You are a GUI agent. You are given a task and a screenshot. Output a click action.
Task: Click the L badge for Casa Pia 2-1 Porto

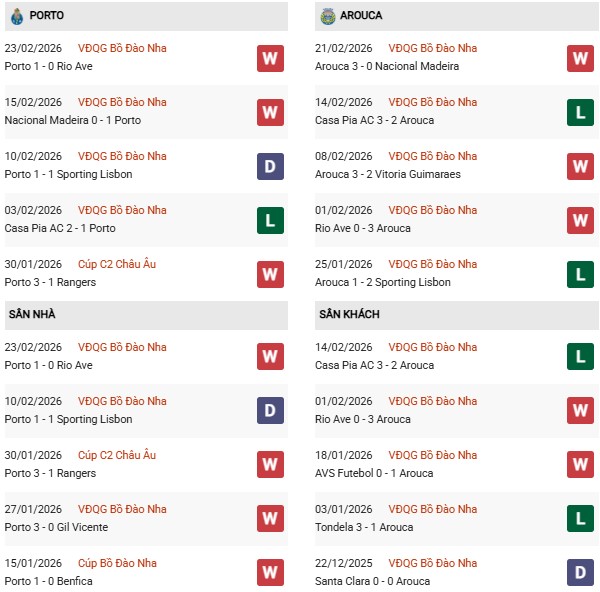tap(270, 220)
